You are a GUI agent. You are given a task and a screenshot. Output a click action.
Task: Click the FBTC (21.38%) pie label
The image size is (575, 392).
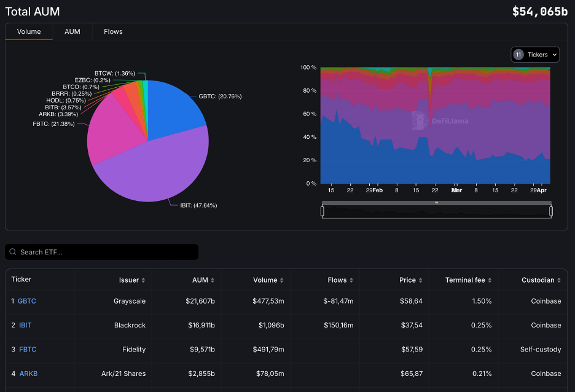tap(53, 124)
